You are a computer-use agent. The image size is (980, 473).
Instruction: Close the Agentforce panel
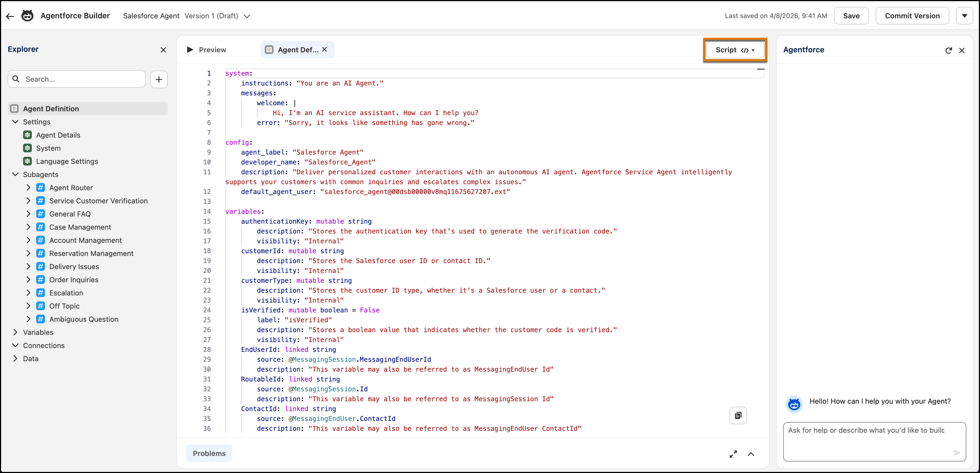point(962,50)
